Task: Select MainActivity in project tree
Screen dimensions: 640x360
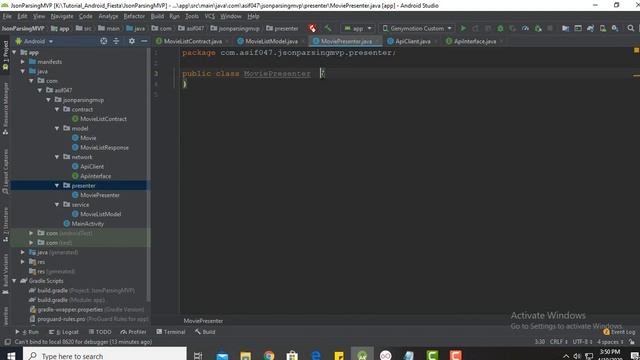Action: point(87,224)
